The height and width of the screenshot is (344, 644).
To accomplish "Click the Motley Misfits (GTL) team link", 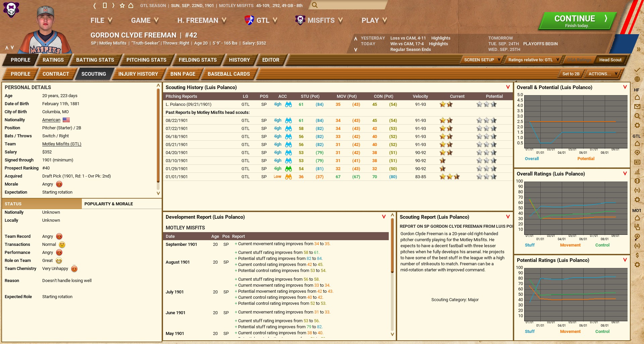I will 62,144.
